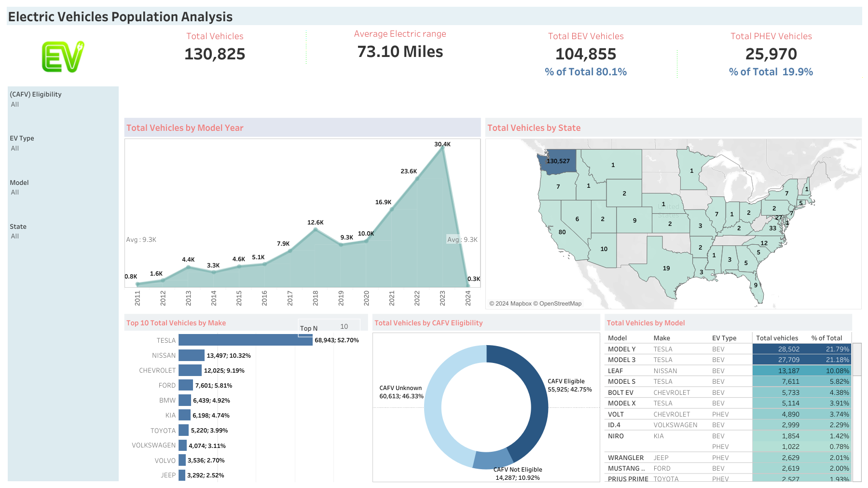Click the 2020 label on the year axis
The width and height of the screenshot is (868, 488).
(366, 298)
